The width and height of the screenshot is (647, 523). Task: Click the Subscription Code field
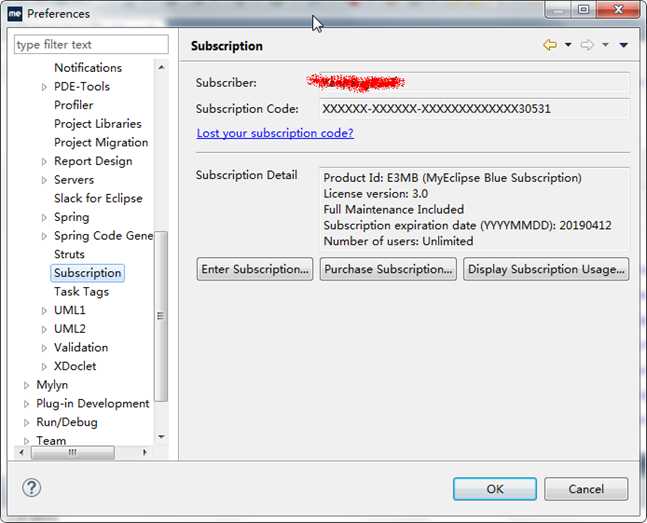tap(475, 109)
